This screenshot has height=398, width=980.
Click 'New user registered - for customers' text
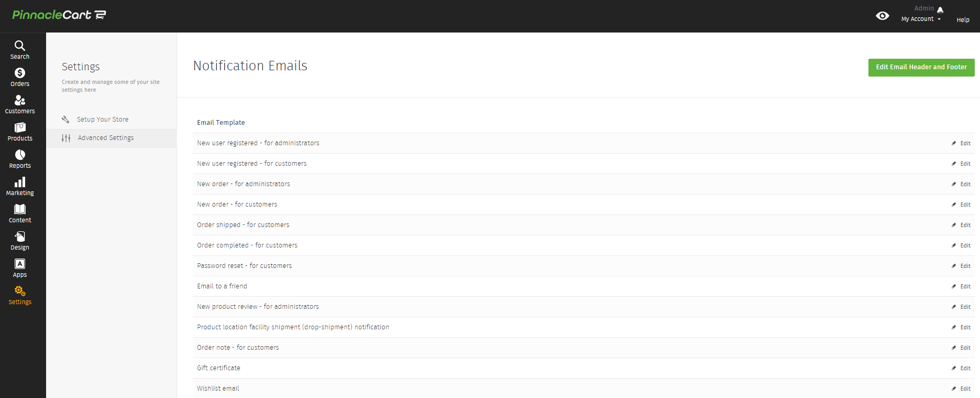point(252,164)
